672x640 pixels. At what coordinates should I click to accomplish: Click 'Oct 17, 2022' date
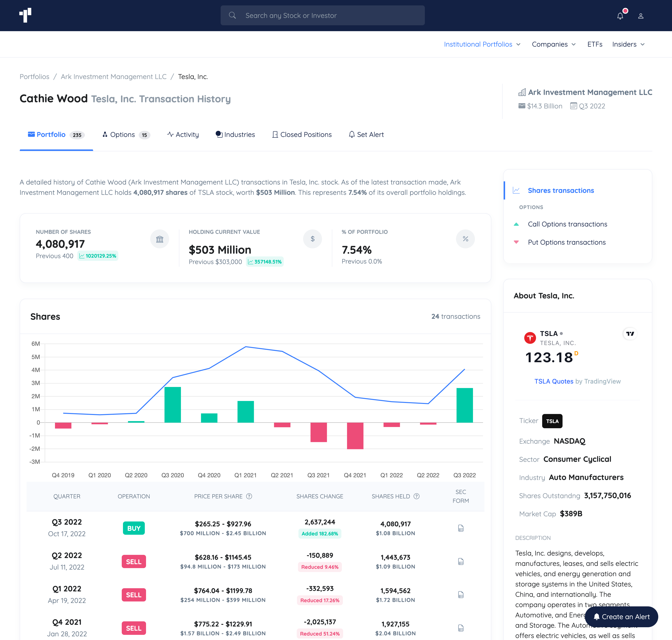pyautogui.click(x=67, y=534)
